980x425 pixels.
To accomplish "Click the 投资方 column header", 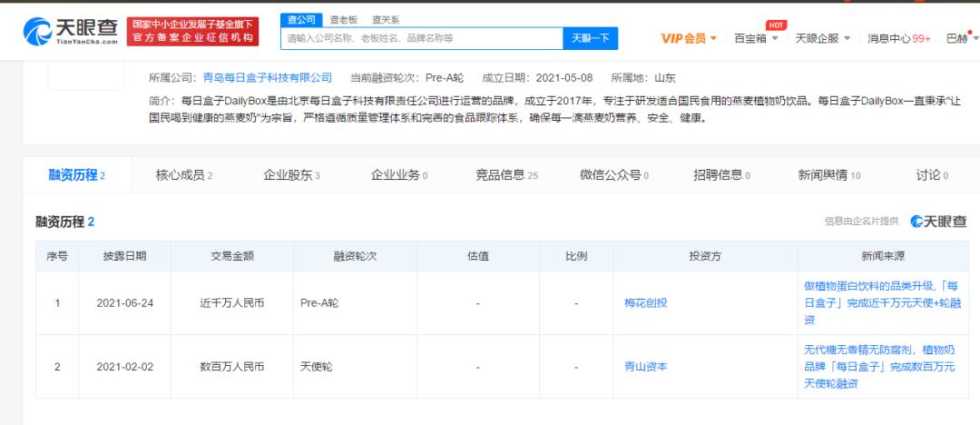I will 705,256.
